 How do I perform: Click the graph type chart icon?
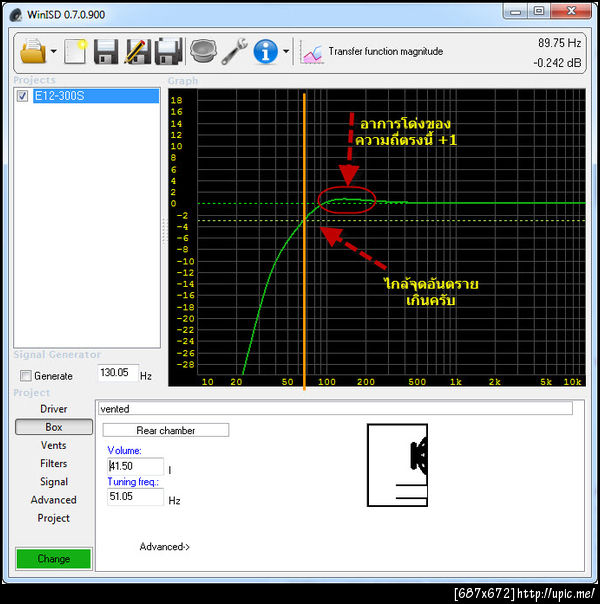[312, 52]
